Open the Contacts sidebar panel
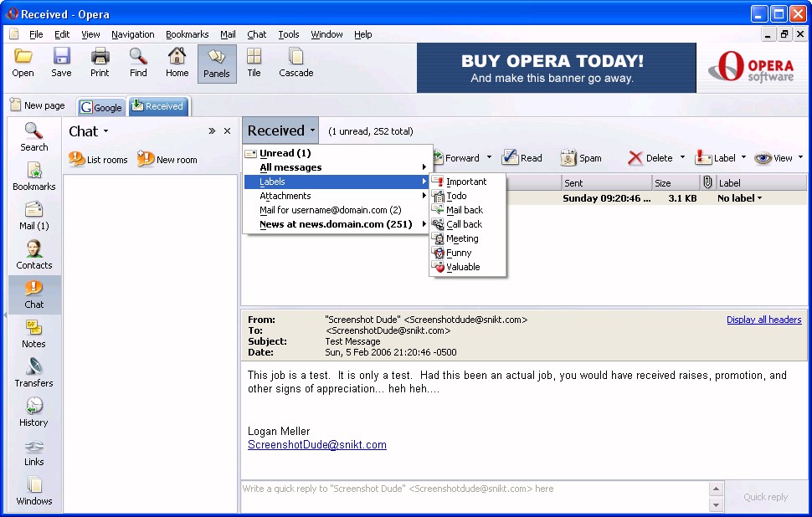The image size is (812, 517). (x=33, y=255)
